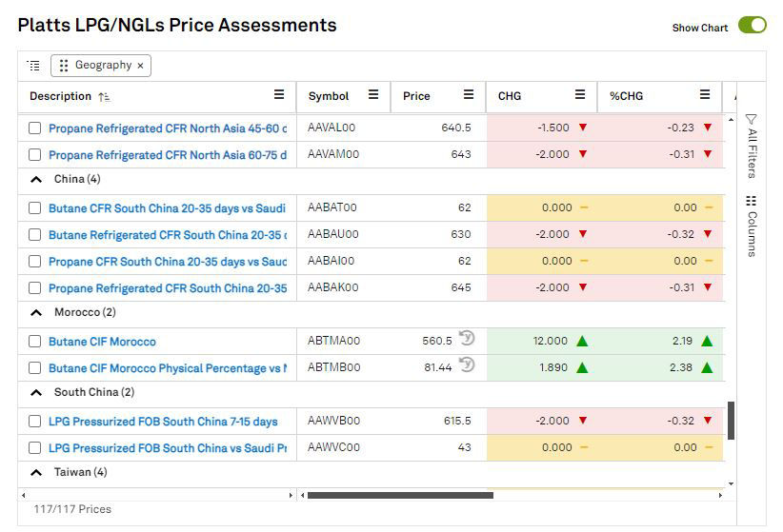
Task: Open the Symbol column hamburger menu
Action: [x=373, y=95]
